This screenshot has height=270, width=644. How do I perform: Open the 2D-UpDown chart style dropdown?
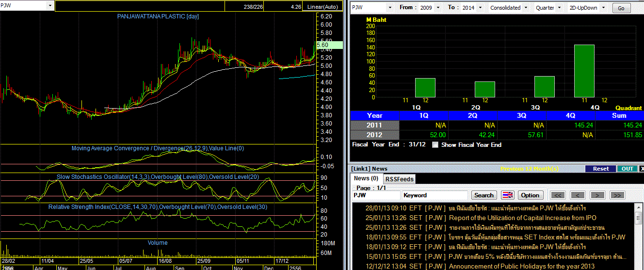point(604,8)
